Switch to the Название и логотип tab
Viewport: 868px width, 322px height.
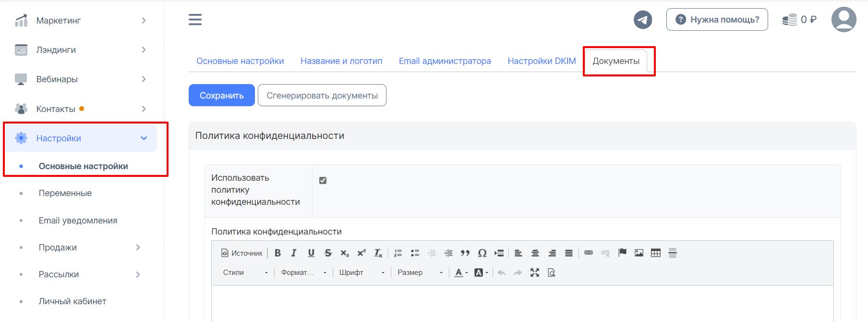tap(341, 61)
